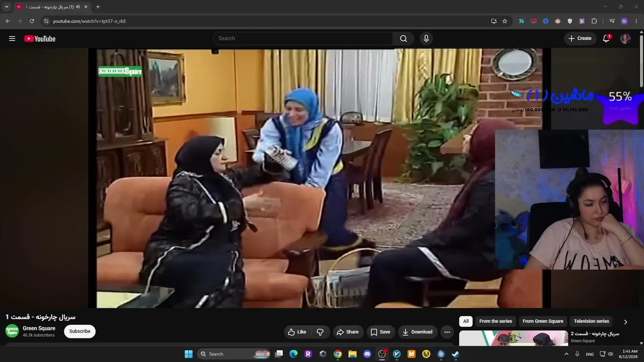Viewport: 644px width, 362px height.
Task: Mute the tab via its speaker icon
Action: [77, 7]
